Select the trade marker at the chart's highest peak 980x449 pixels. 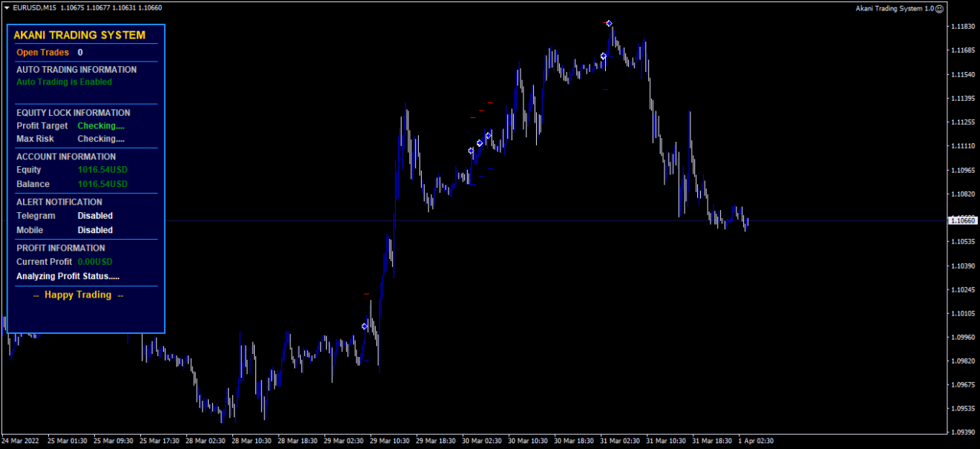[609, 24]
